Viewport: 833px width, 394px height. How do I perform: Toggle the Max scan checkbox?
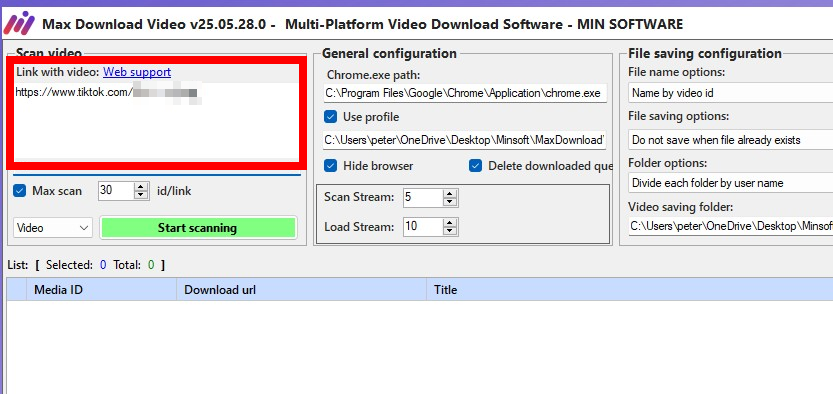pyautogui.click(x=20, y=191)
